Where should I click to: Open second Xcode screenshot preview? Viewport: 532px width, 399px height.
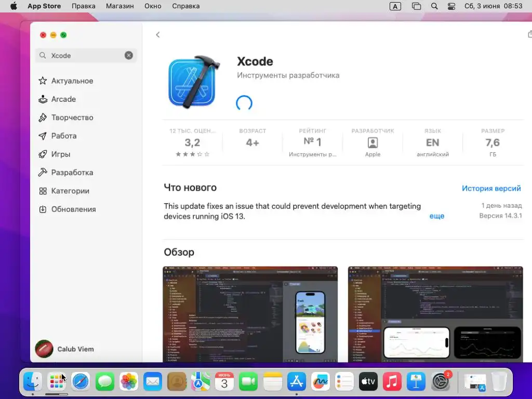pos(435,314)
